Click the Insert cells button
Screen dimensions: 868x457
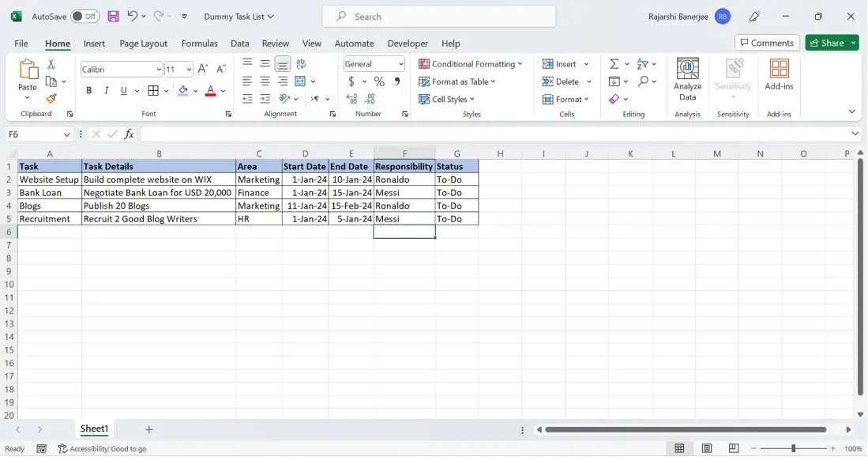pos(560,64)
